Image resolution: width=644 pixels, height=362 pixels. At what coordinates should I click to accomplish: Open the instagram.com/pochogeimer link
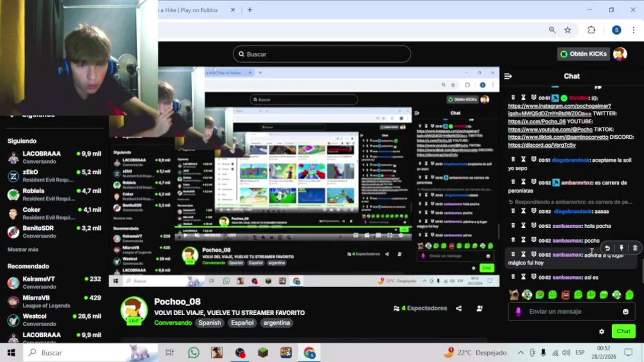tap(559, 110)
